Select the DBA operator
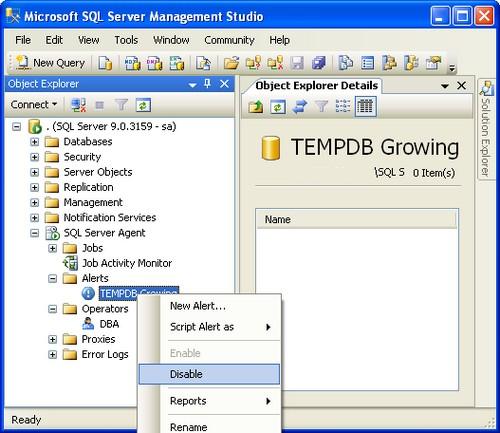Viewport: 500px width, 433px height. [109, 324]
